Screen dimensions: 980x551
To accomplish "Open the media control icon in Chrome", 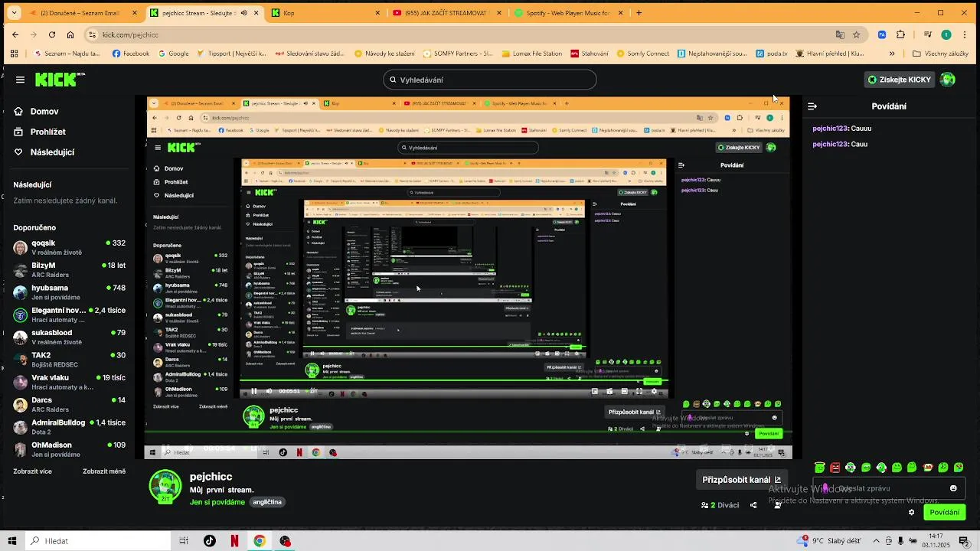I will pos(928,34).
